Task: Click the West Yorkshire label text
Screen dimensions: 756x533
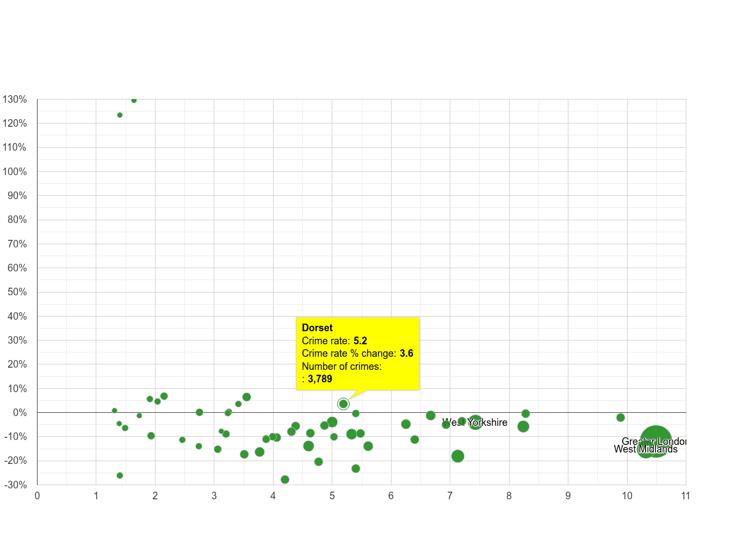Action: click(475, 423)
